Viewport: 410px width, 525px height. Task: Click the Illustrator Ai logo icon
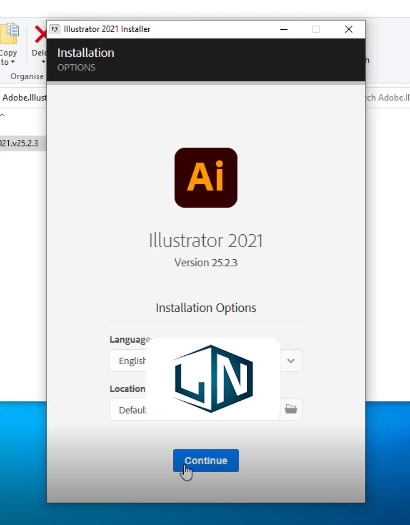(x=206, y=178)
